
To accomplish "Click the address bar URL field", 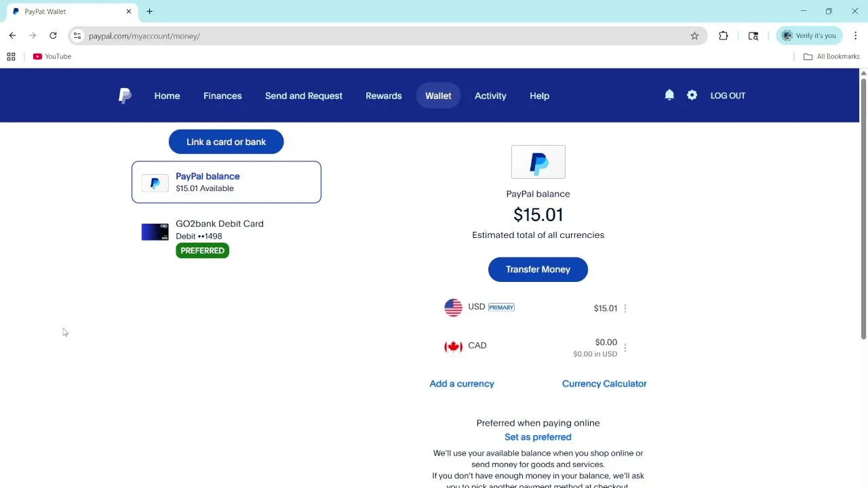I will 387,36.
